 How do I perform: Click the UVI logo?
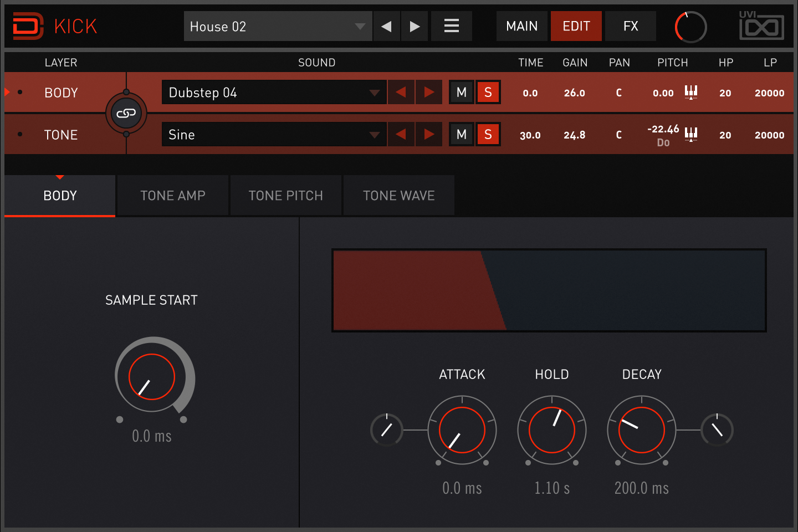[761, 25]
